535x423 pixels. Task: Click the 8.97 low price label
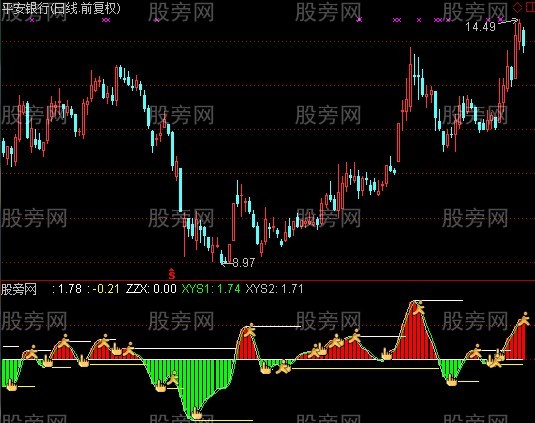(x=243, y=263)
